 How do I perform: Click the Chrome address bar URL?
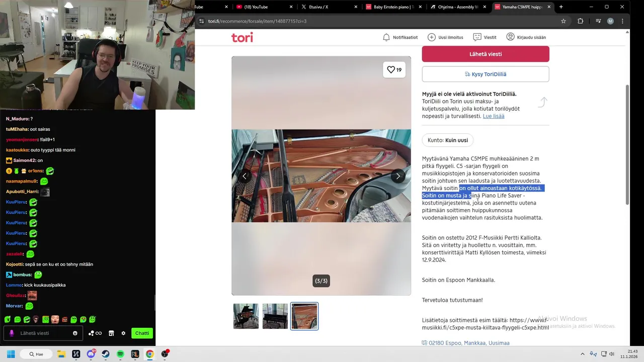click(x=257, y=21)
